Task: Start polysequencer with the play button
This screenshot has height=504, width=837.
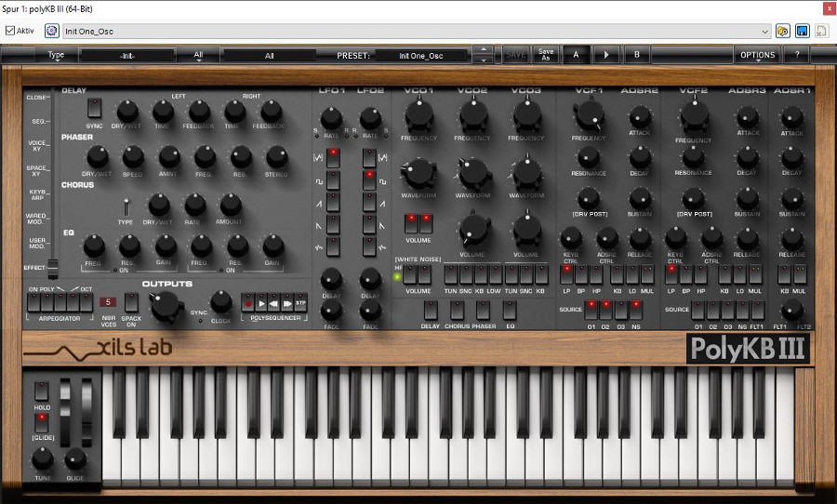Action: (261, 304)
